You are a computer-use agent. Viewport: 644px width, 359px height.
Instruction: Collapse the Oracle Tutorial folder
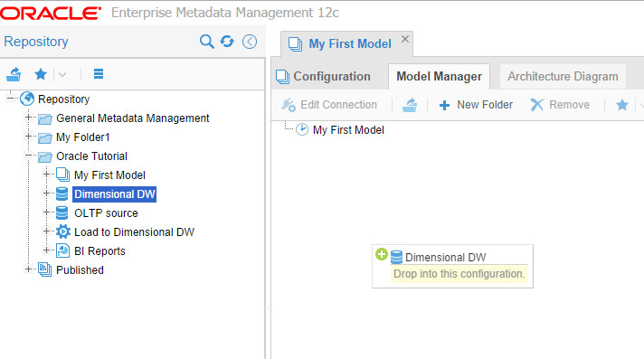tap(28, 156)
